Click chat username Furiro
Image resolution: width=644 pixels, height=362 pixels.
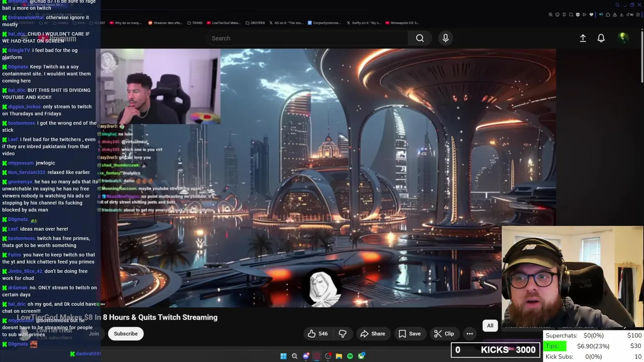point(15,255)
